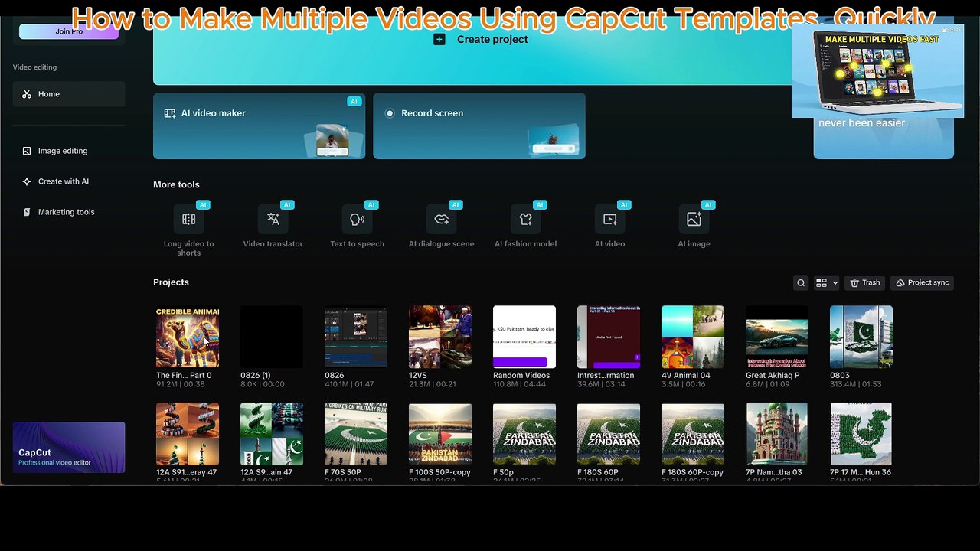Open 7P 17 M... Hun 36 project
Screen dimensions: 980x551
861,434
